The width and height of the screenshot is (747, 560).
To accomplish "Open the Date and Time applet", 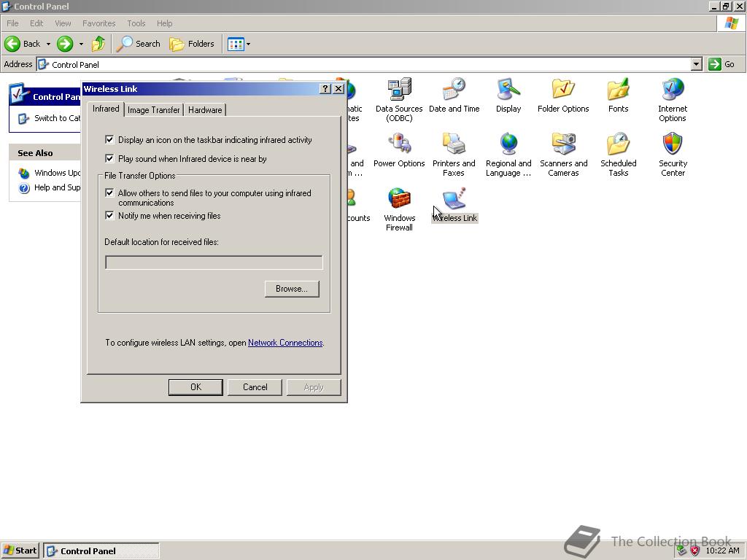I will pos(454,89).
